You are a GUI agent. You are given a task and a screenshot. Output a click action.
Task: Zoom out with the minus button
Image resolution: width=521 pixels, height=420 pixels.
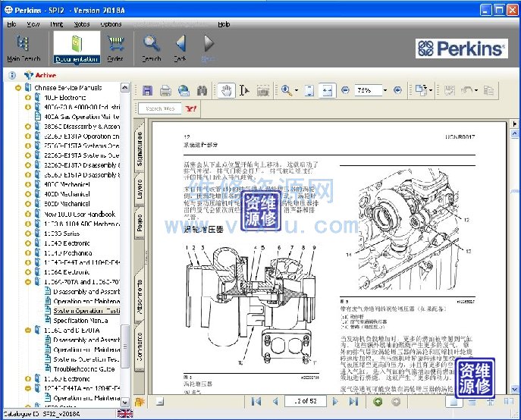(345, 90)
